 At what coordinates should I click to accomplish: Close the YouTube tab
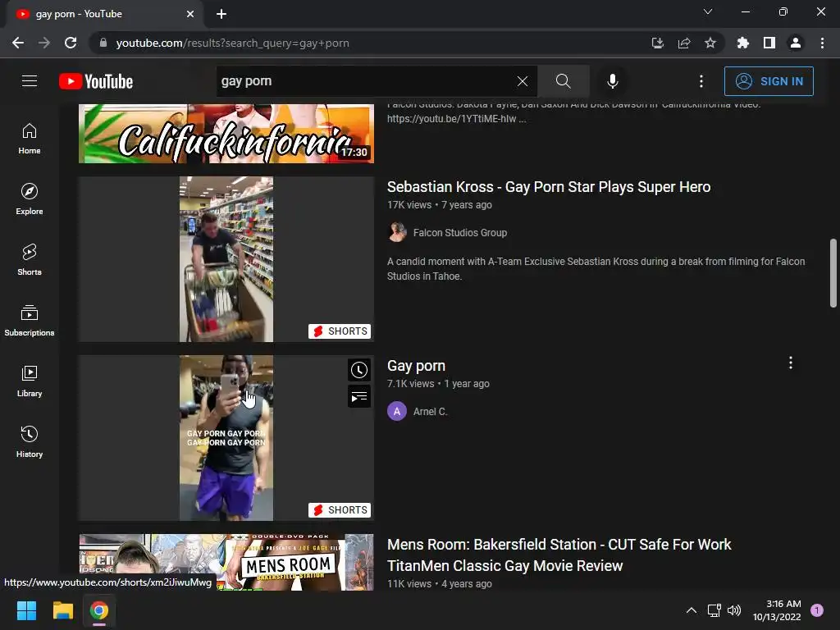[x=190, y=14]
